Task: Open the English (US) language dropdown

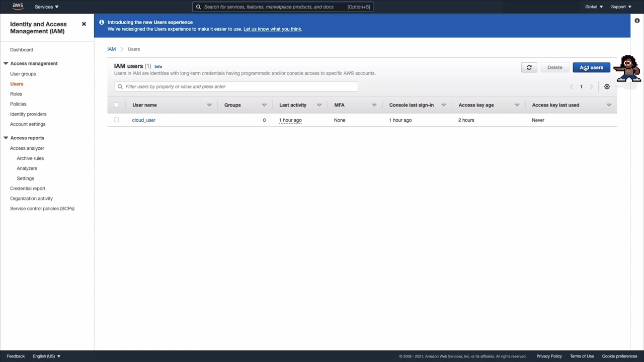Action: (x=47, y=356)
